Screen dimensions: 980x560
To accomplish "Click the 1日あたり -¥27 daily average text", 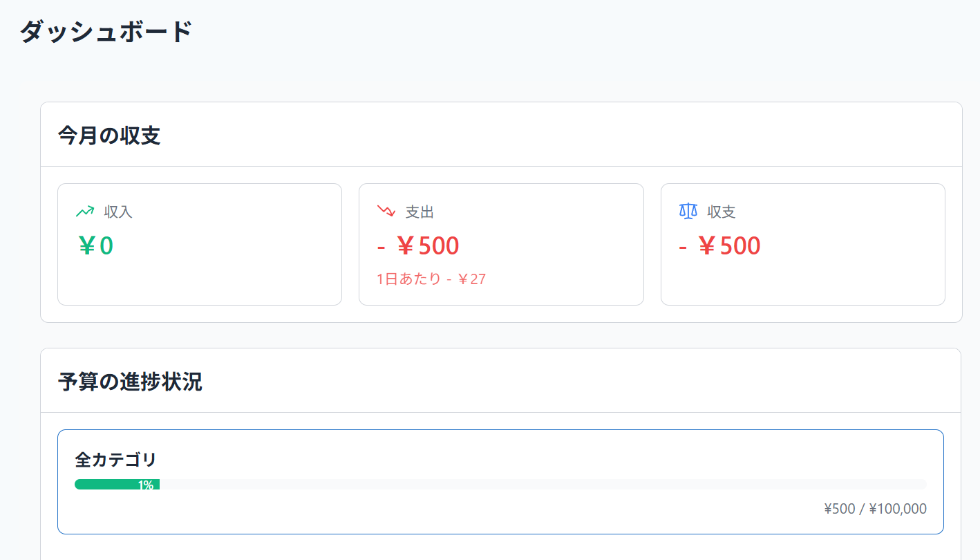I will coord(431,279).
